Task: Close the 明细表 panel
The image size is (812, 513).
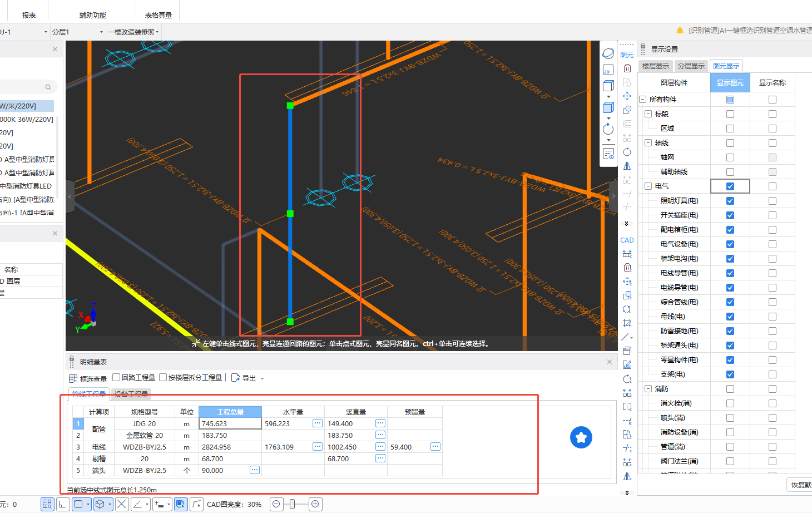Action: tap(610, 362)
